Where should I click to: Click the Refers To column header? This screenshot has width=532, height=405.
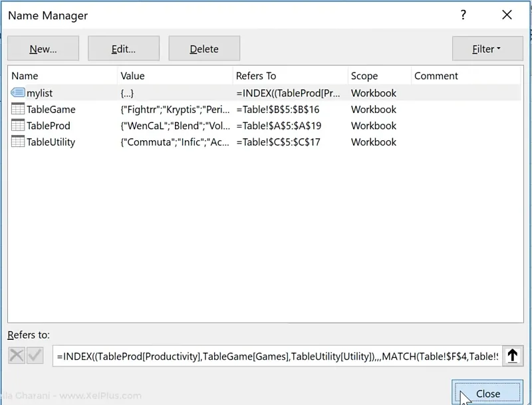tap(289, 76)
